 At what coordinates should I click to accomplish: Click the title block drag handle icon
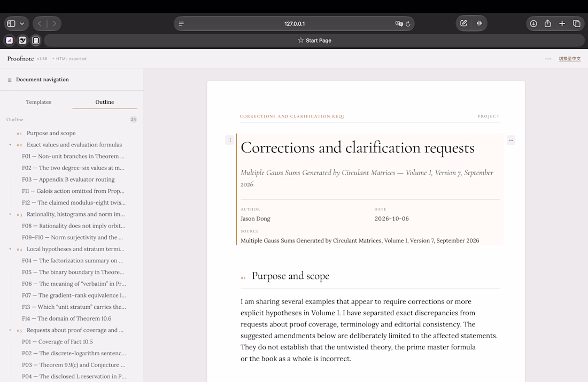click(x=230, y=140)
